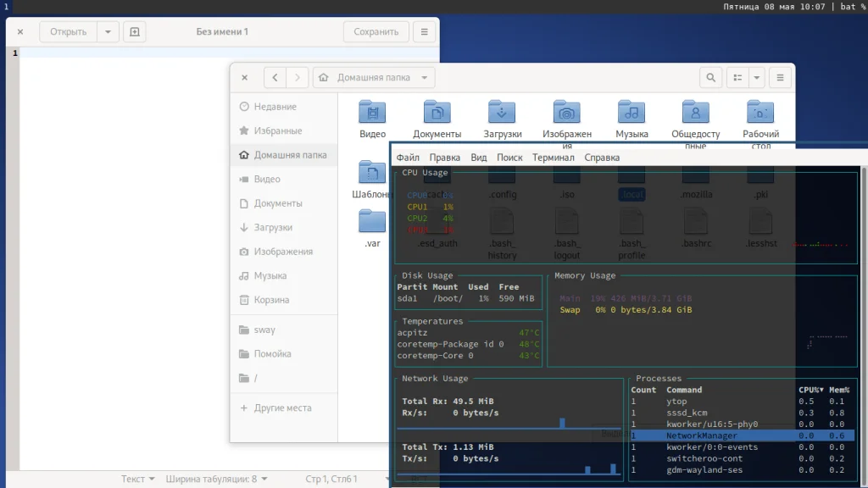
Task: Open the Загрузки folder icon
Action: [x=502, y=112]
